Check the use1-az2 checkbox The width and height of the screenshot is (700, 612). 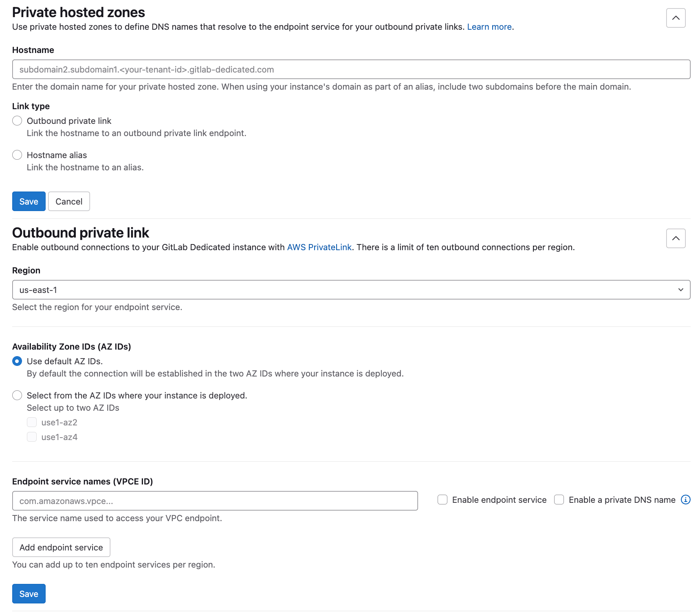(32, 422)
